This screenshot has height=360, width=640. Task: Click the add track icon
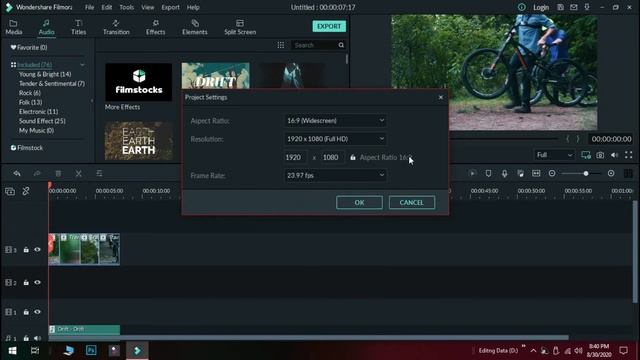(x=10, y=191)
